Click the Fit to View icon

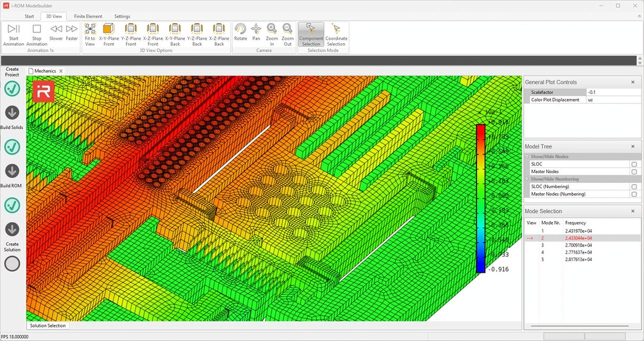pos(90,29)
